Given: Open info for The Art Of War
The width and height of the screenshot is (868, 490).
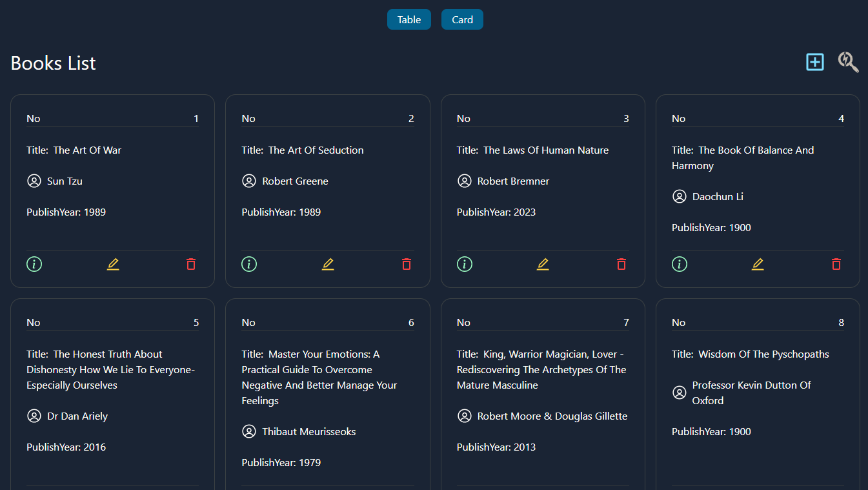Looking at the screenshot, I should point(34,264).
